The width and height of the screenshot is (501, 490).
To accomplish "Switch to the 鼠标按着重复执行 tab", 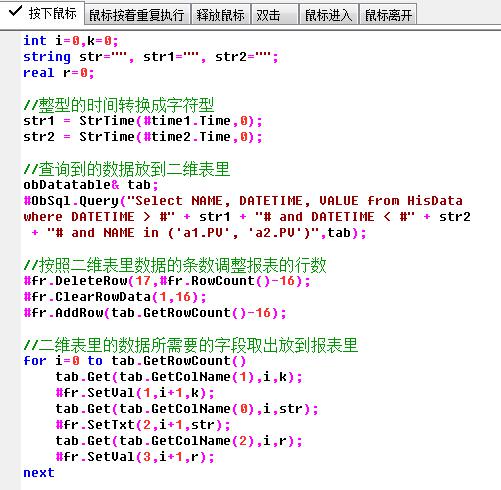I will coord(137,15).
